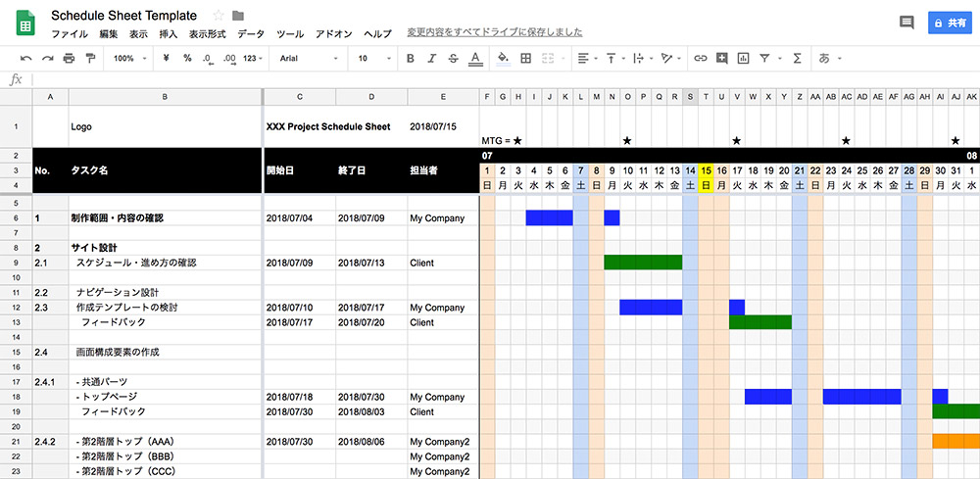The width and height of the screenshot is (980, 479).
Task: Open the ファイル menu
Action: 69,33
